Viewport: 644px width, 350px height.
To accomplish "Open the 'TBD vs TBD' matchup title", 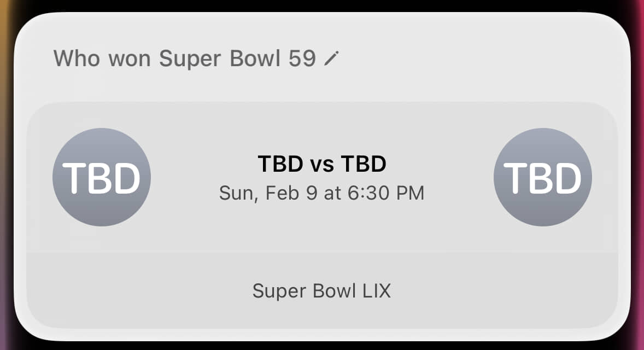I will pos(321,164).
